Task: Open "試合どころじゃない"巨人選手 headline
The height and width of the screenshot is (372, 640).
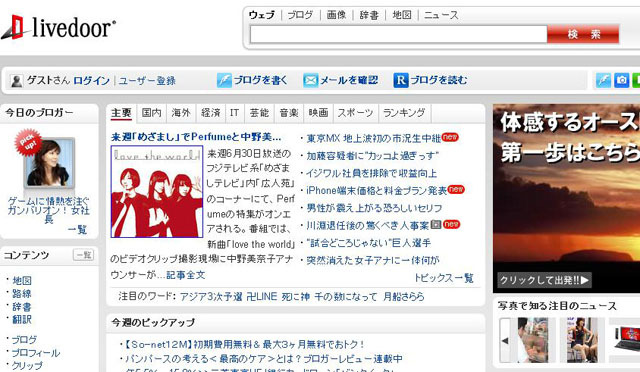Action: point(369,243)
